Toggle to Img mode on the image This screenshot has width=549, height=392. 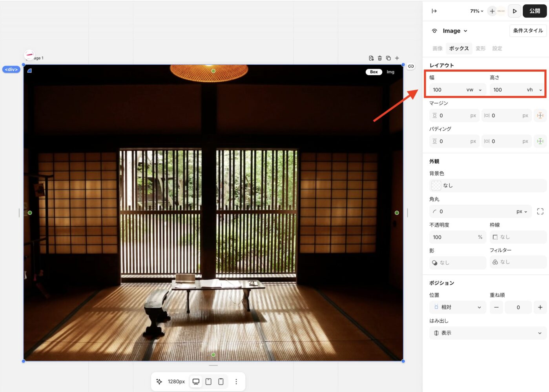pos(390,72)
